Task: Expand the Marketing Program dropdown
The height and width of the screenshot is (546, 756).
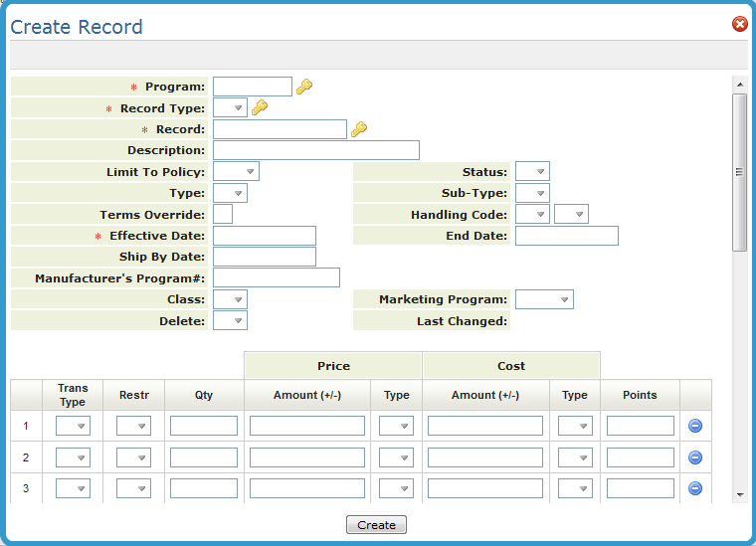Action: [544, 299]
